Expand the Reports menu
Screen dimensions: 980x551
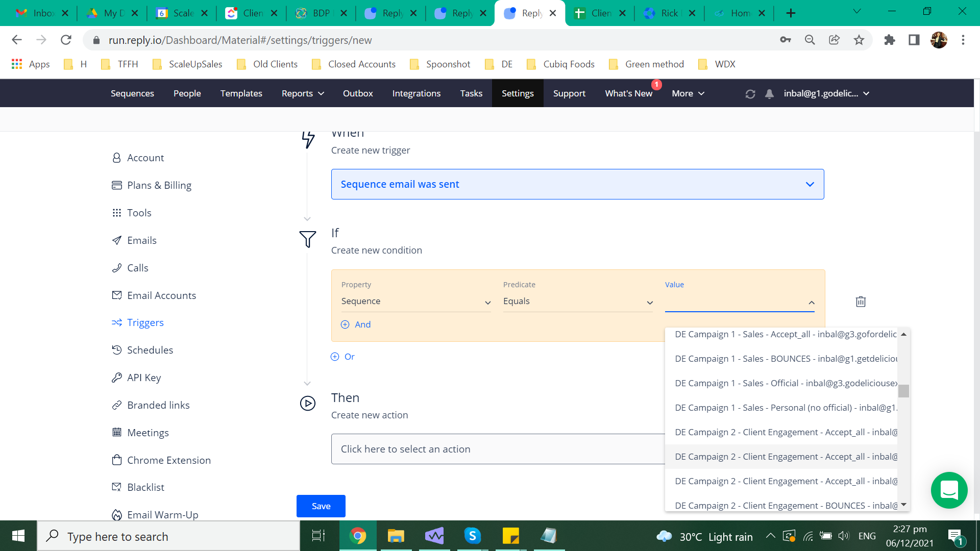(303, 93)
